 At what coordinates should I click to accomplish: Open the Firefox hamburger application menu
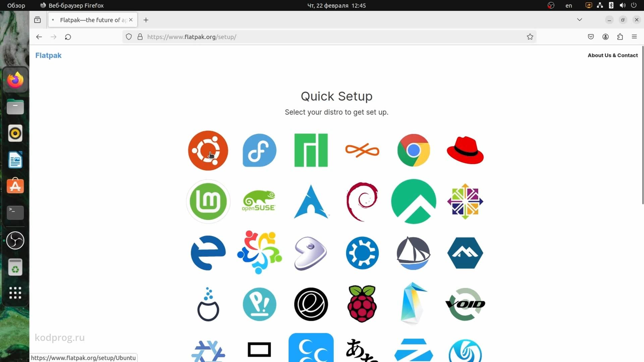634,37
